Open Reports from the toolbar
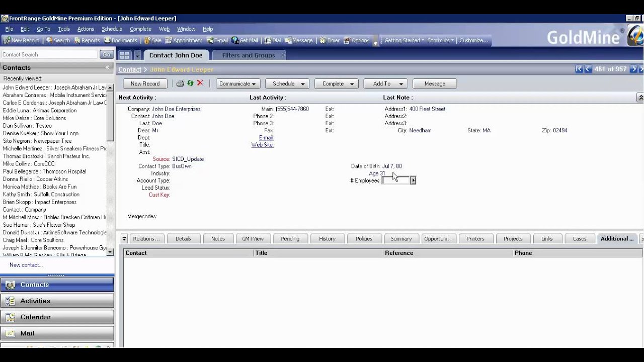This screenshot has width=644, height=362. point(87,40)
